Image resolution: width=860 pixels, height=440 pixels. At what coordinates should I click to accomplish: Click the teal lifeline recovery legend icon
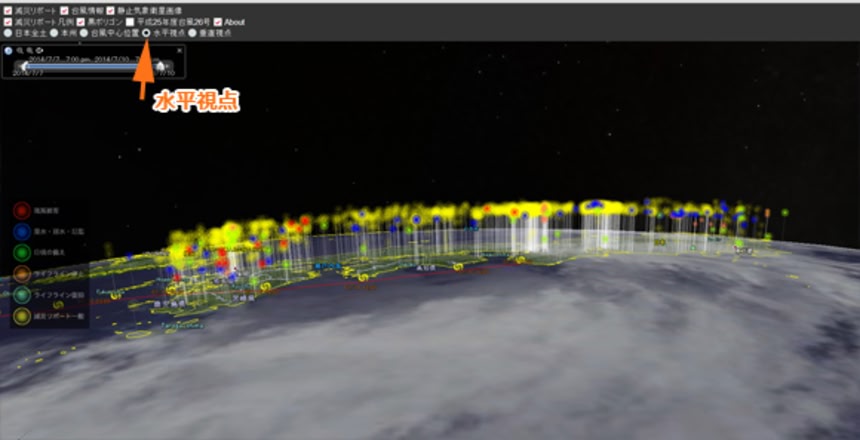(21, 295)
